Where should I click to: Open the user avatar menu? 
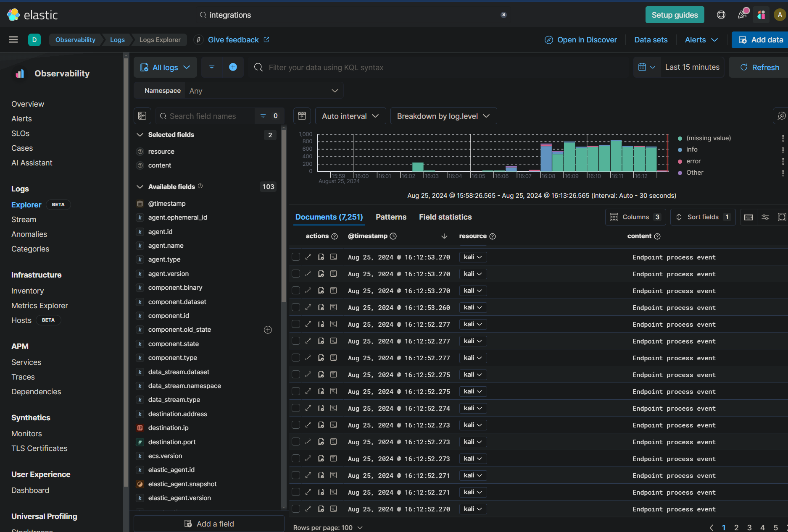780,15
